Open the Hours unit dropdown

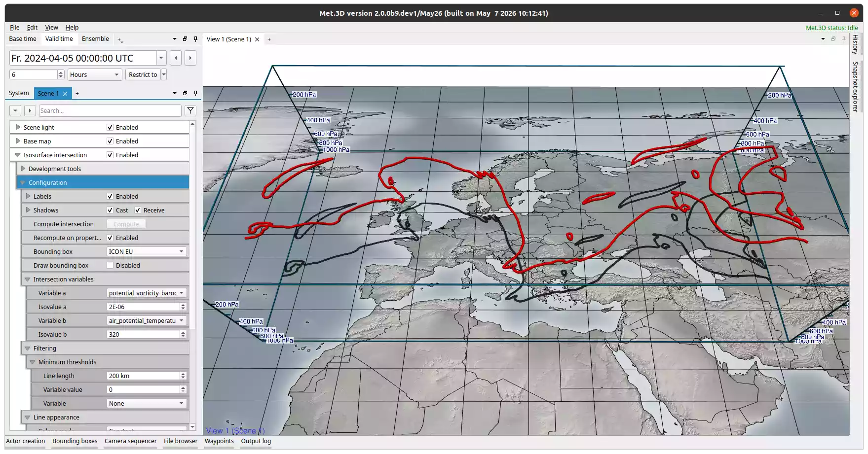(95, 74)
